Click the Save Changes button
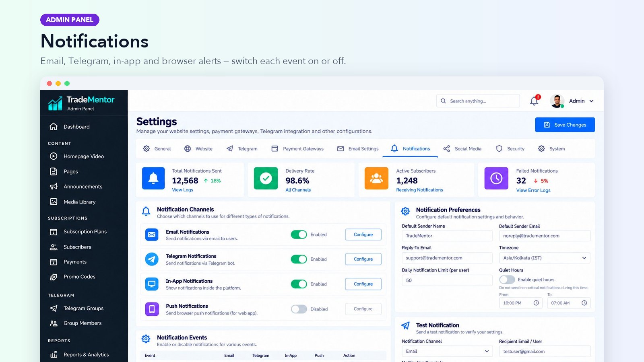The height and width of the screenshot is (362, 644). 565,125
